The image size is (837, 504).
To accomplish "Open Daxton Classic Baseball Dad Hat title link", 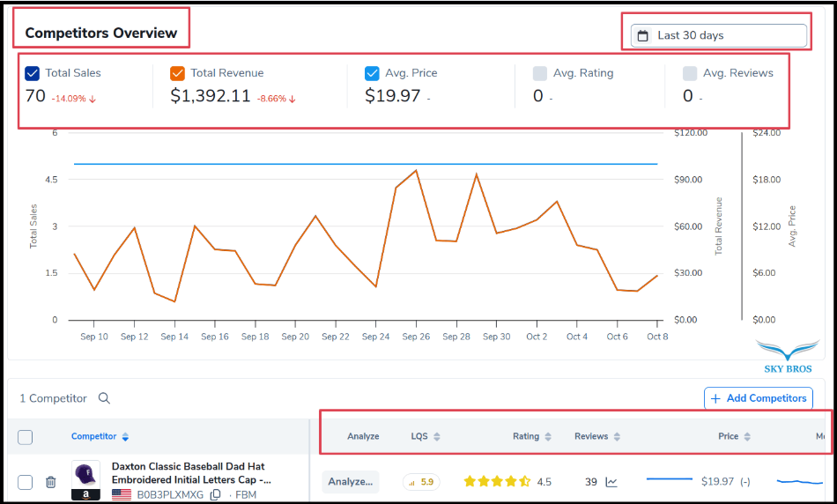I will coord(191,473).
